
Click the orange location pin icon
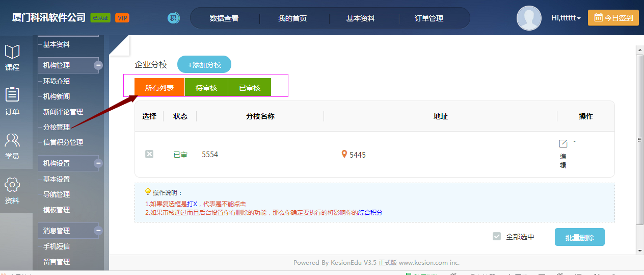pyautogui.click(x=344, y=154)
